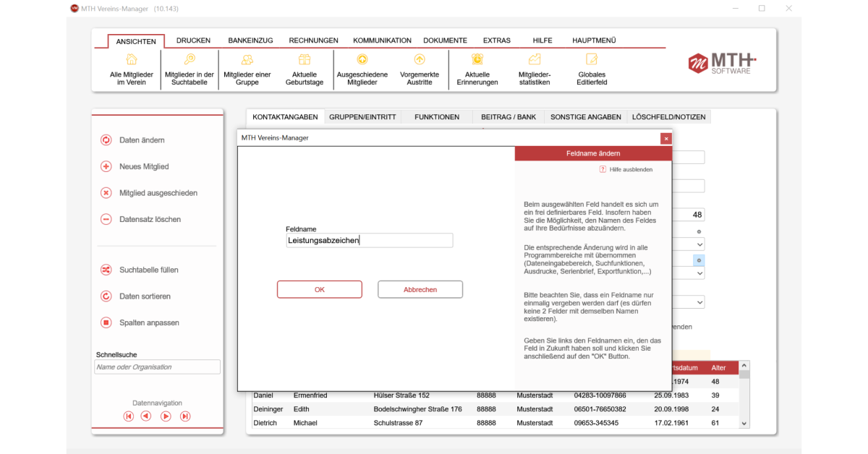Show Mitglieder einer Gruppe
The width and height of the screenshot is (868, 454).
pos(247,69)
